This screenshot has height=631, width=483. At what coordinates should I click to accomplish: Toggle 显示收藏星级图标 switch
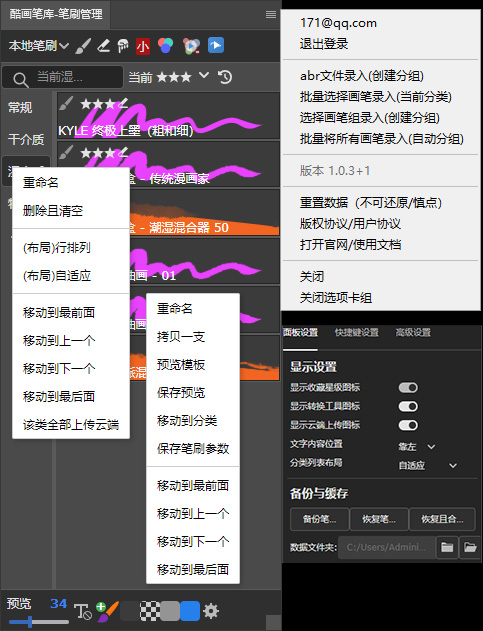click(408, 388)
